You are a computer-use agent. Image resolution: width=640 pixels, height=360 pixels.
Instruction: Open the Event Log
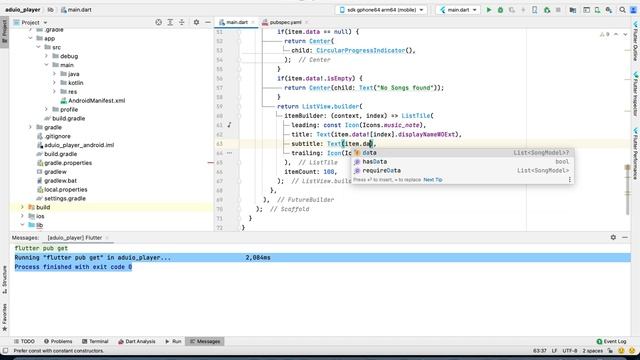[611, 341]
